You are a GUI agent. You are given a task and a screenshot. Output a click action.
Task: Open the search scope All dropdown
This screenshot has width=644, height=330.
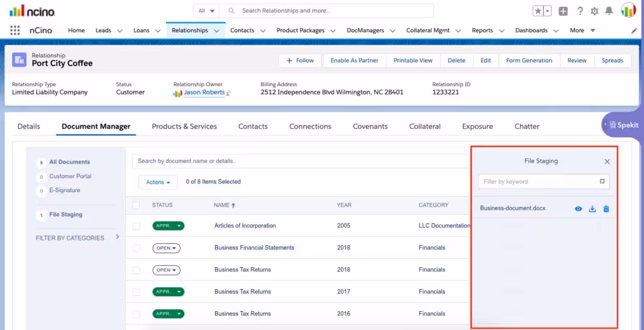[x=206, y=11]
